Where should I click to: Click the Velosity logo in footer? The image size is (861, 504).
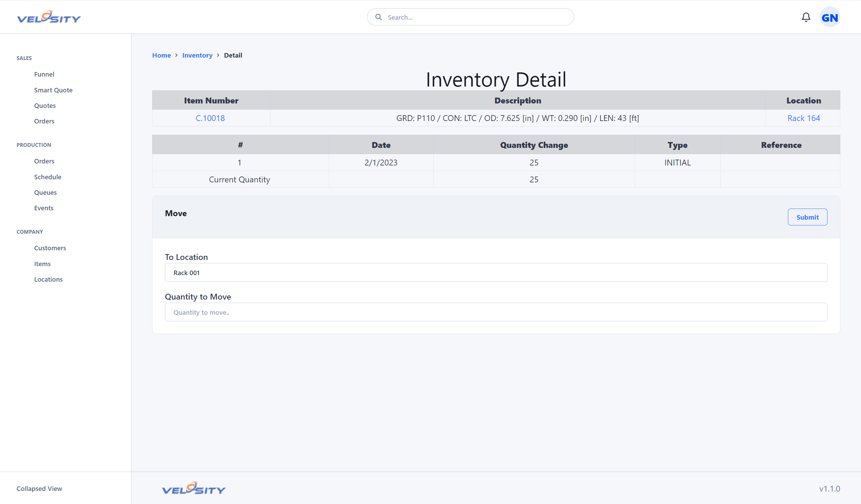[194, 488]
